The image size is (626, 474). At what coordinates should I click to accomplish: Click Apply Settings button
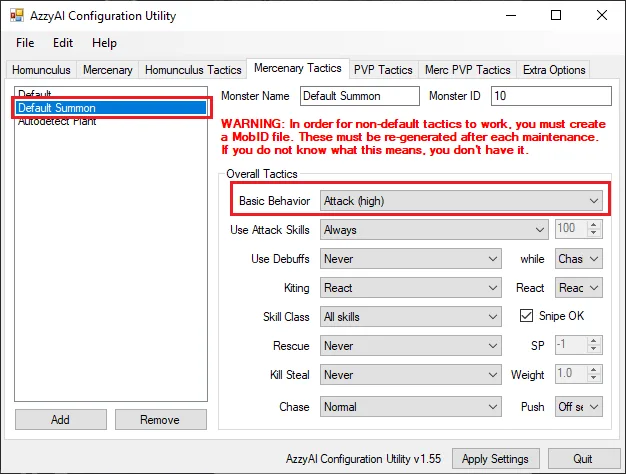495,459
